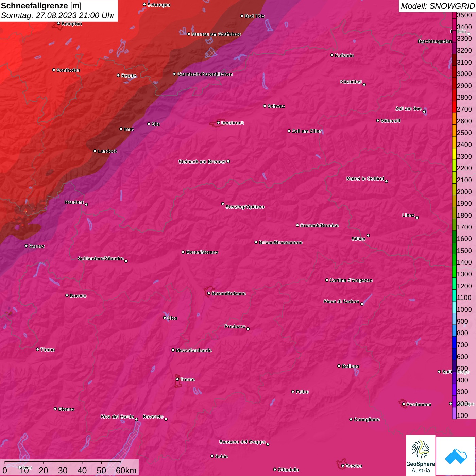Click the Kempten marker dot
This screenshot has height=476, width=476.
pos(58,23)
